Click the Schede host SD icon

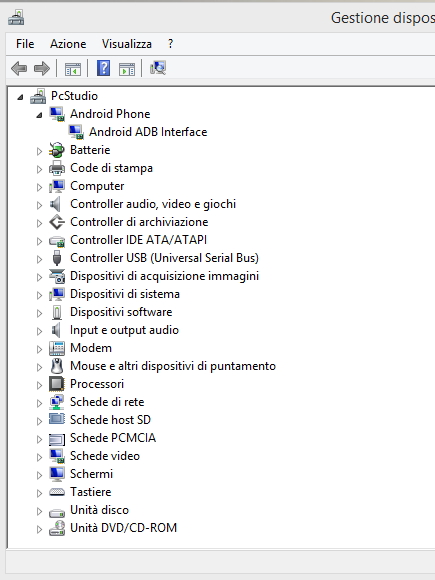[x=57, y=419]
